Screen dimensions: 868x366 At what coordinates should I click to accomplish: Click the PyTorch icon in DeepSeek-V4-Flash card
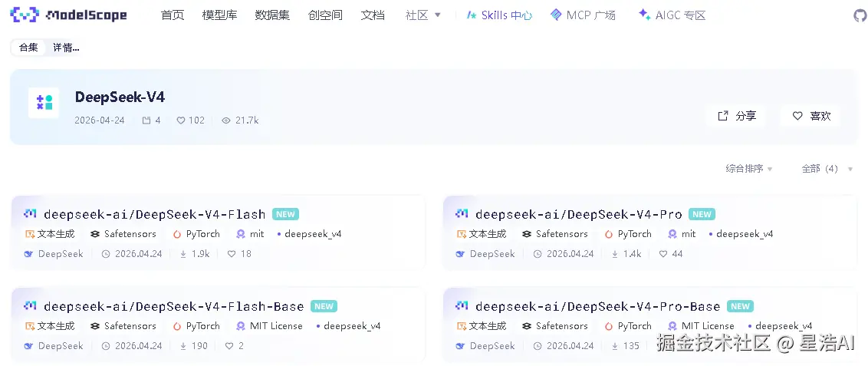(177, 234)
